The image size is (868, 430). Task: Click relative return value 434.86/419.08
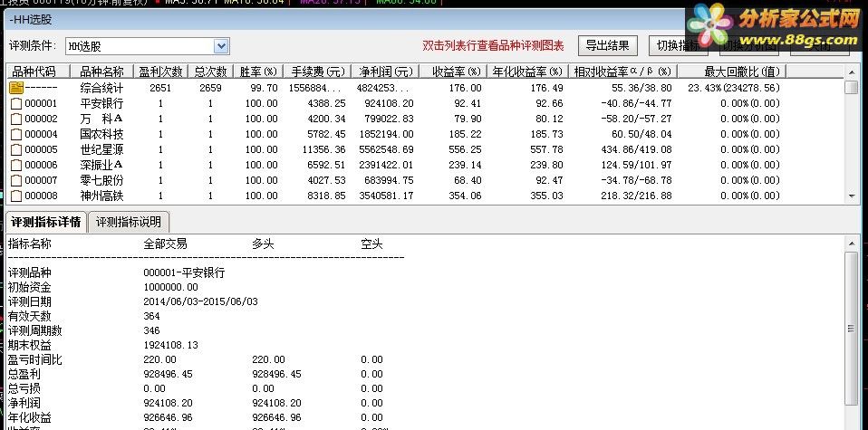click(636, 150)
